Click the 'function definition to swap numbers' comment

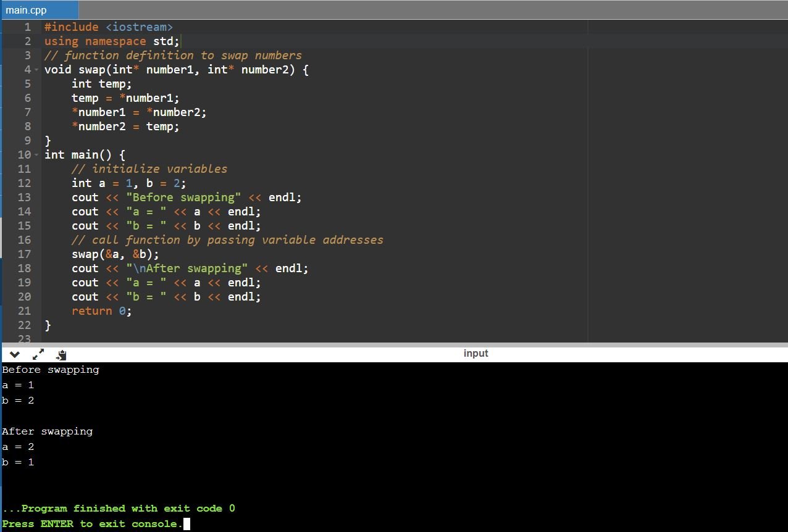173,56
